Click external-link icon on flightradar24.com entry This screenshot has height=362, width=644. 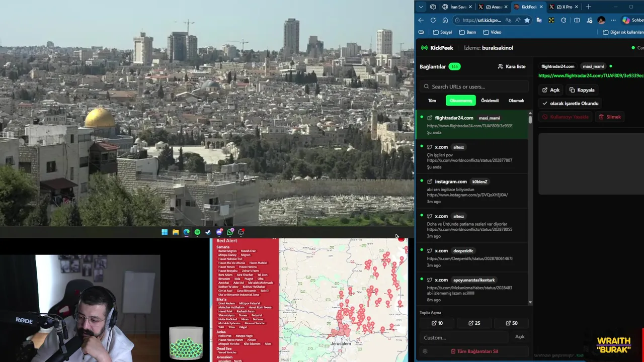[x=430, y=118]
